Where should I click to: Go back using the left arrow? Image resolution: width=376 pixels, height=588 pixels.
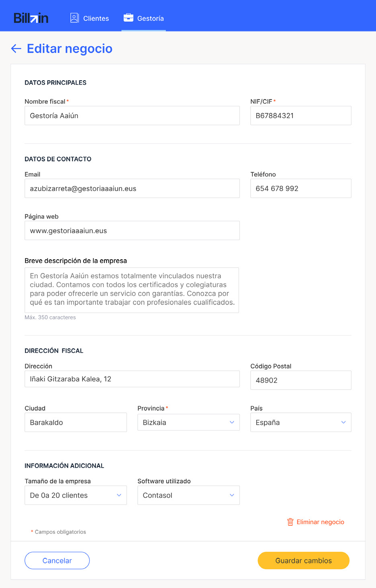coord(16,49)
